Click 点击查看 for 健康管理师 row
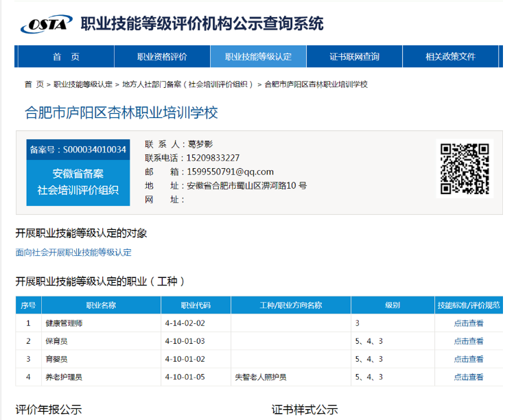 click(469, 323)
